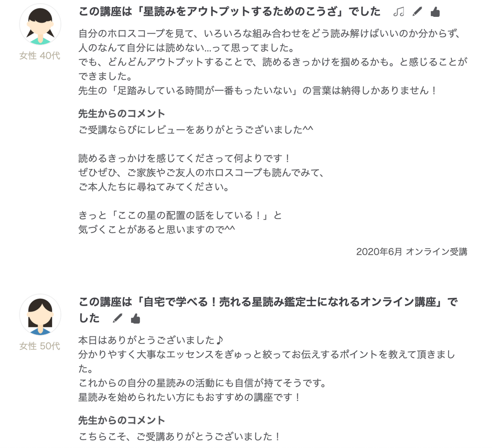
Task: Click the reply こちらこそ、ご受講ありがとうございました
Action: pos(180,436)
